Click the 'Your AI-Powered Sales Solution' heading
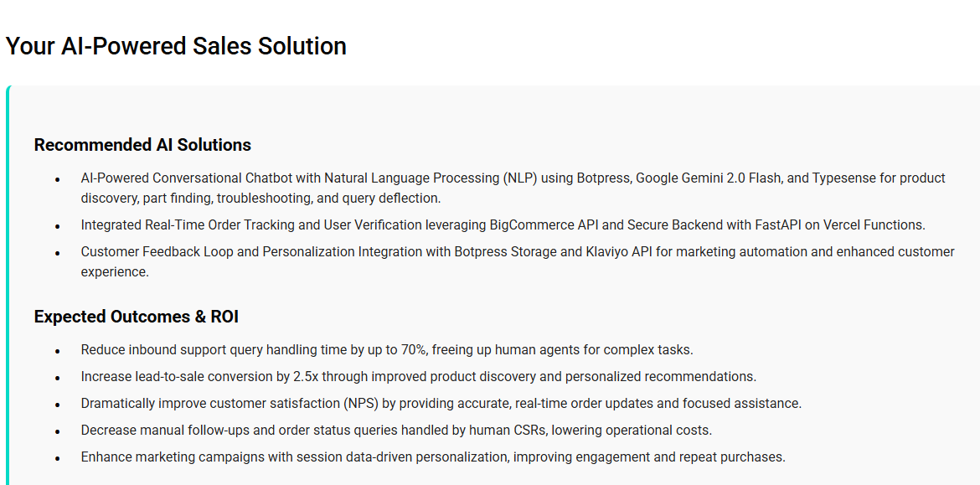 click(176, 47)
